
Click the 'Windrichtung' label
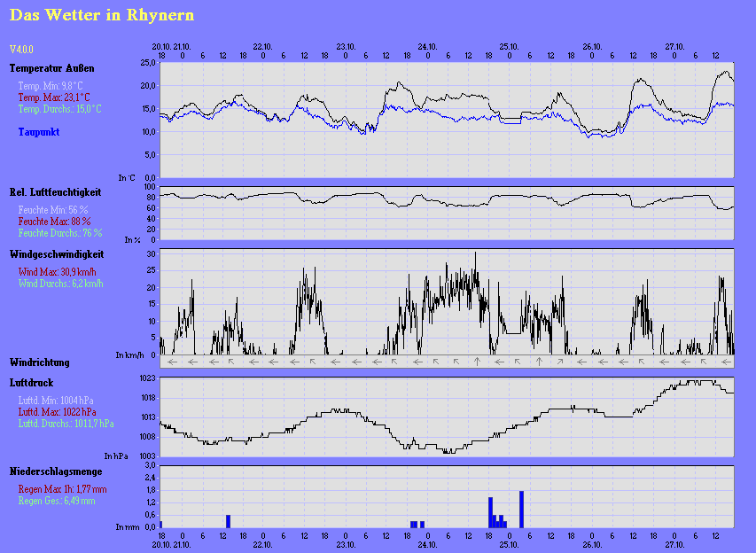coord(40,362)
